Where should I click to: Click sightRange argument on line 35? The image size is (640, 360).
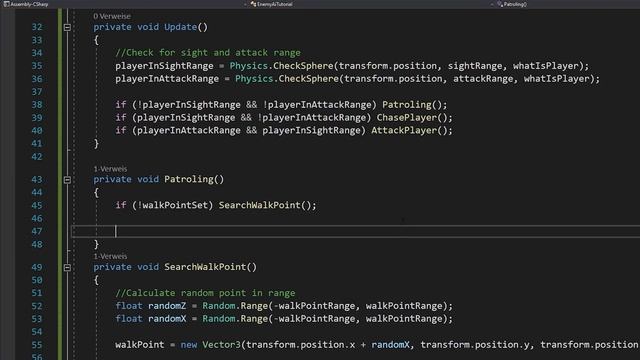coord(475,66)
